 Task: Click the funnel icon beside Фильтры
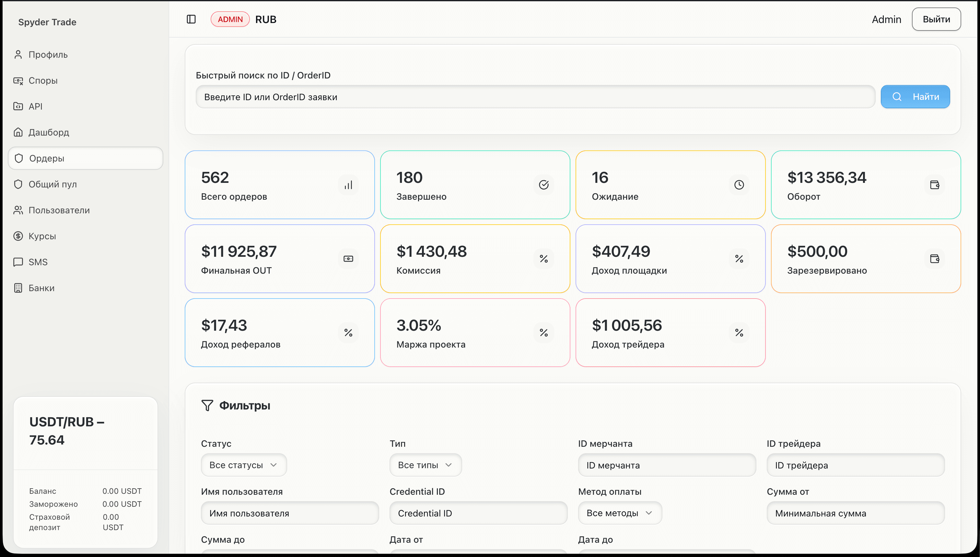tap(207, 406)
